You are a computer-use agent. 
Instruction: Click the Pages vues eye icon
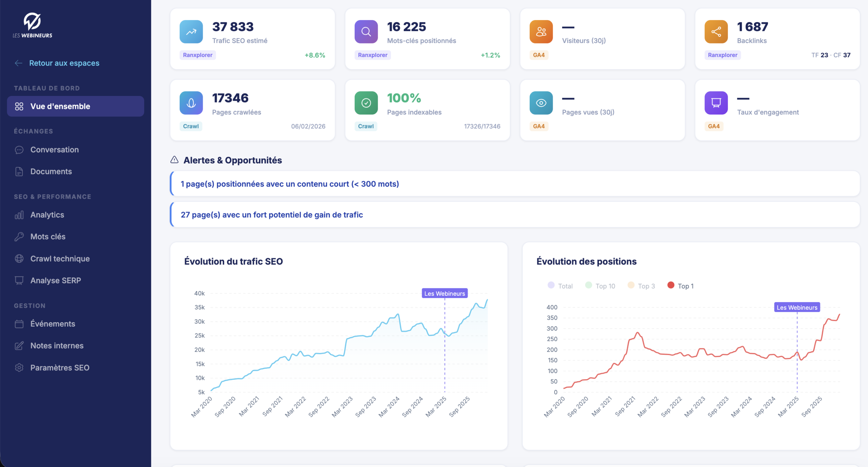[x=541, y=103]
